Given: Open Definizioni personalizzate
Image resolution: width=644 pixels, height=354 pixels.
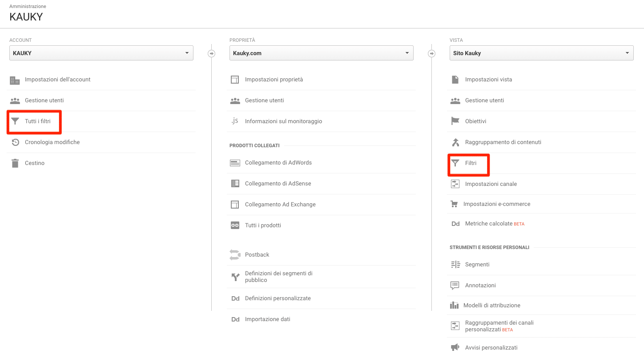Looking at the screenshot, I should (x=278, y=298).
